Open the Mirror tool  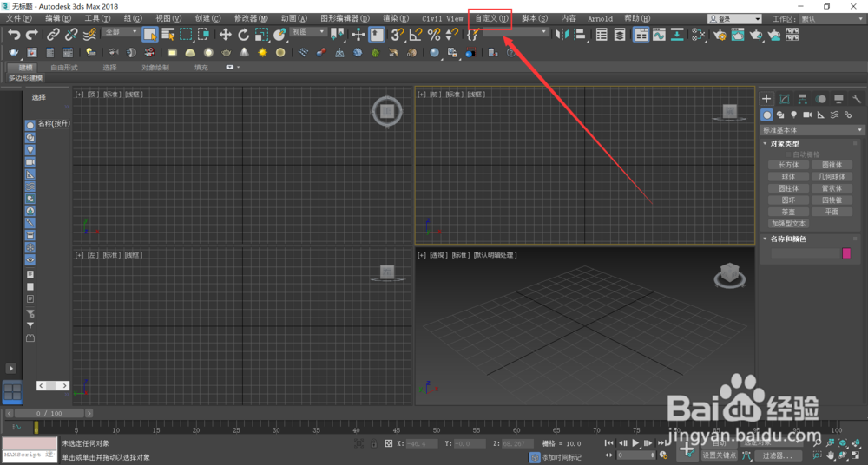click(x=562, y=35)
